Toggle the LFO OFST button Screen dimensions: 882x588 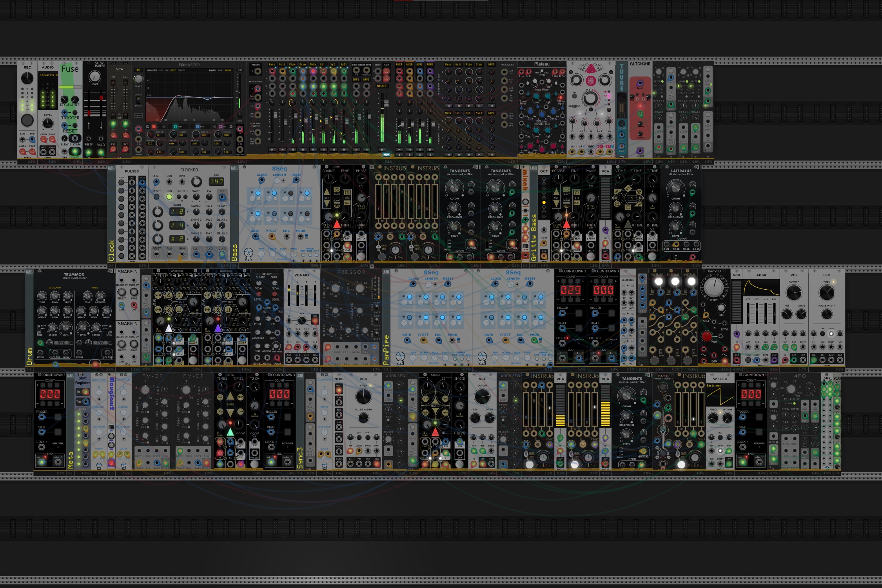831,334
